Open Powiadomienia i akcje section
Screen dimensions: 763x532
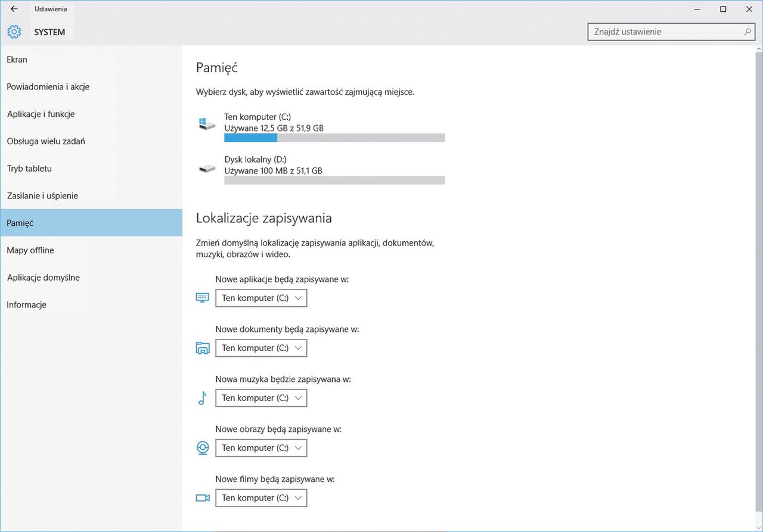(x=91, y=87)
